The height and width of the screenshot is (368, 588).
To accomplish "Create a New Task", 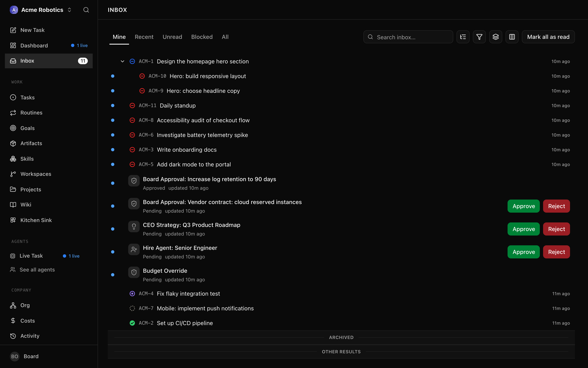I will (x=49, y=30).
